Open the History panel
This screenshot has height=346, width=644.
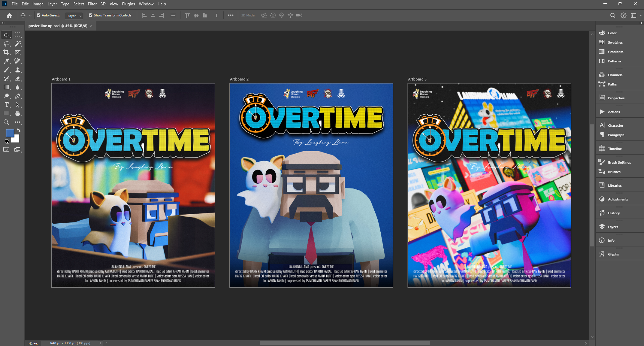click(x=613, y=213)
